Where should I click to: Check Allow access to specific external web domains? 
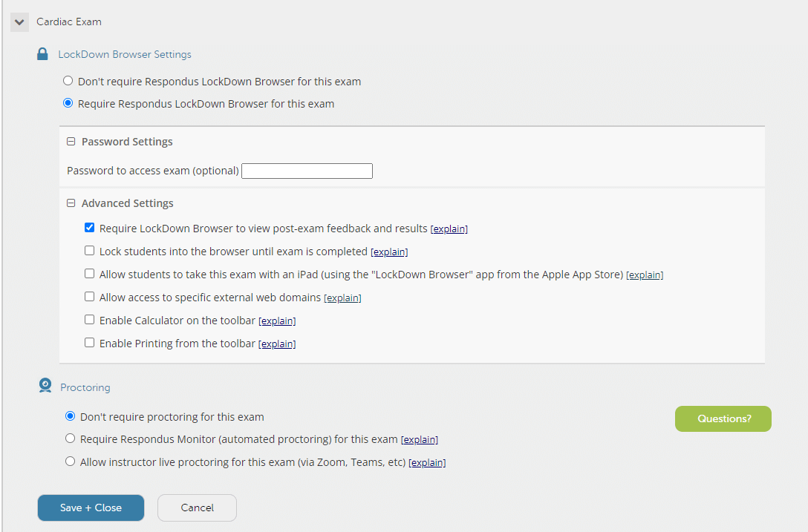(x=89, y=297)
